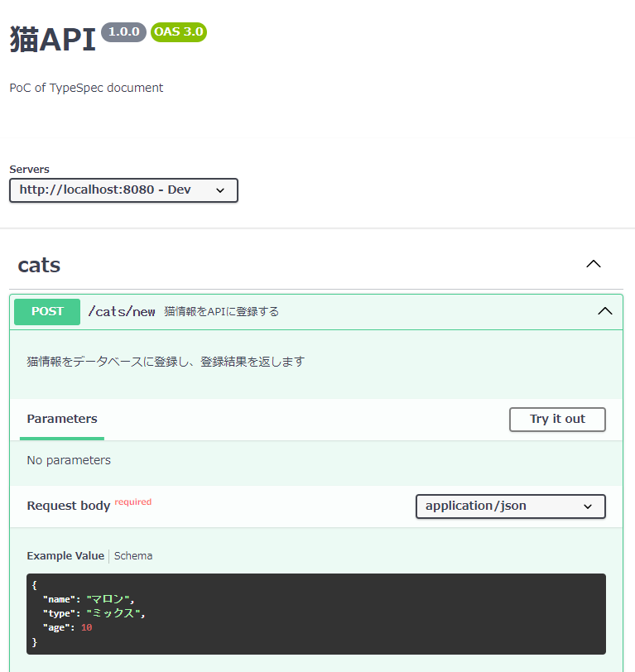Open the request body media type dropdown

[x=510, y=506]
